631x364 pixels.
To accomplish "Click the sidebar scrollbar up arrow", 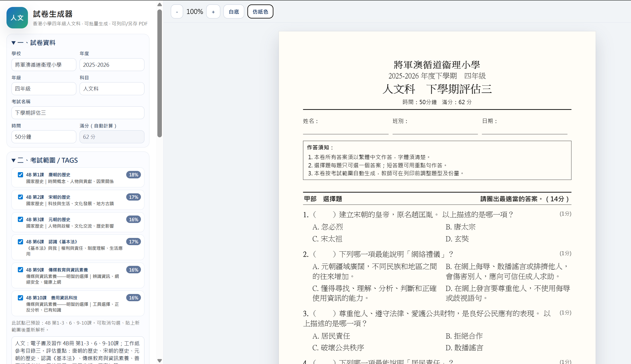I will (160, 4).
